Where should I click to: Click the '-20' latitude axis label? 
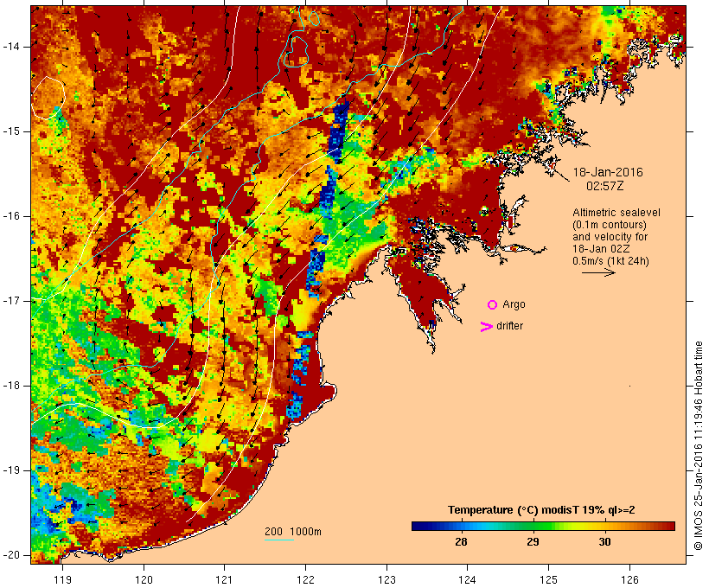(10, 555)
